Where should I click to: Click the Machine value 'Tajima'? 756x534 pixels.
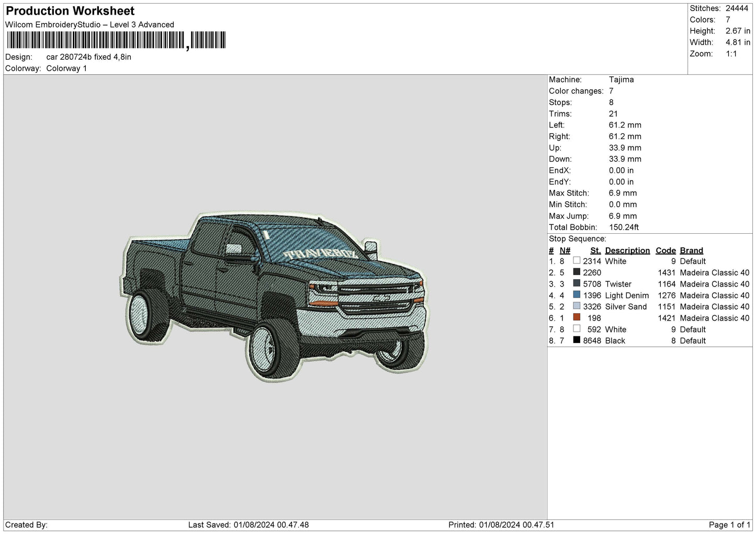pyautogui.click(x=621, y=79)
